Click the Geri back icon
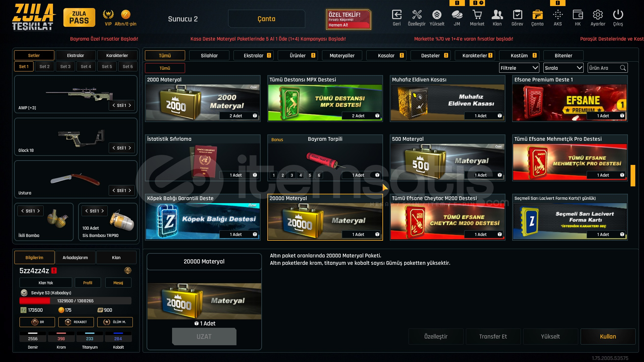This screenshot has width=644, height=362. [396, 15]
